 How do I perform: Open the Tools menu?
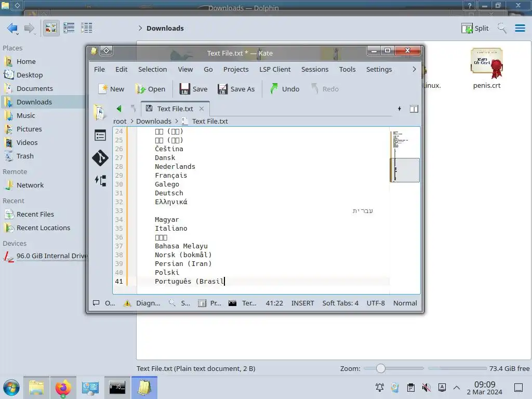coord(347,69)
